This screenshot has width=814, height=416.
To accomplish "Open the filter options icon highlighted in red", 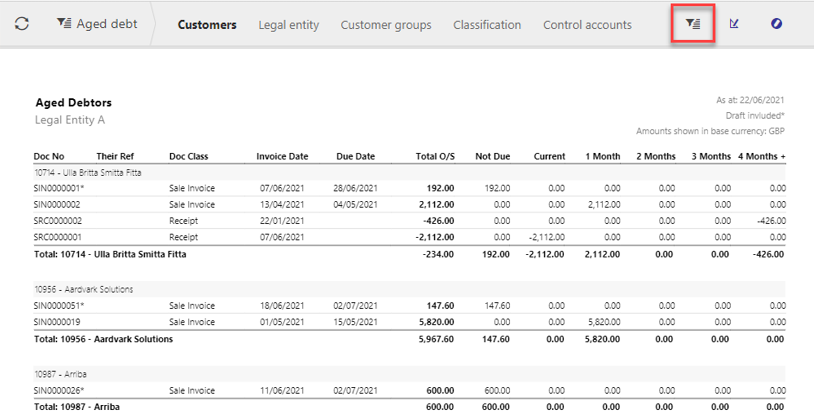I will (x=692, y=24).
